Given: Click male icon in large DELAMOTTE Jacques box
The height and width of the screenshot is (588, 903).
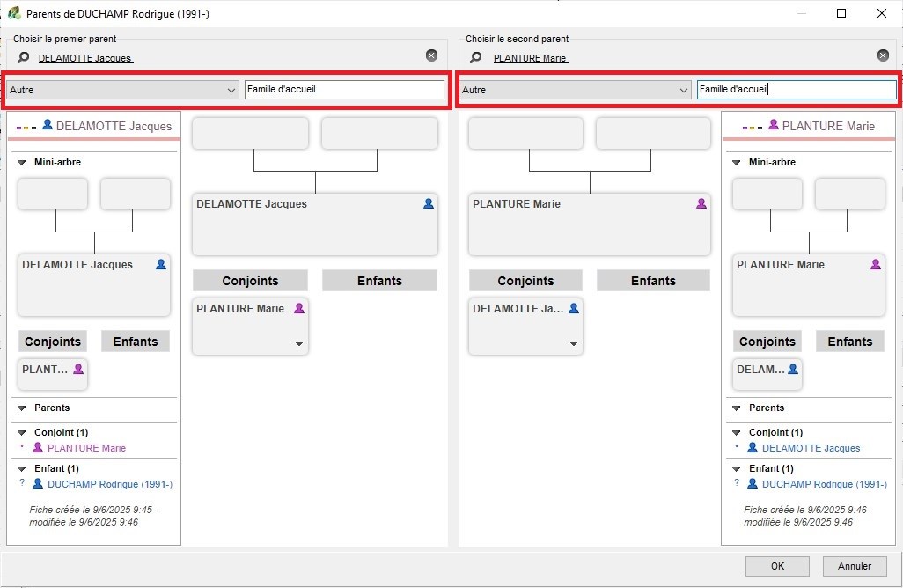Looking at the screenshot, I should tap(429, 203).
